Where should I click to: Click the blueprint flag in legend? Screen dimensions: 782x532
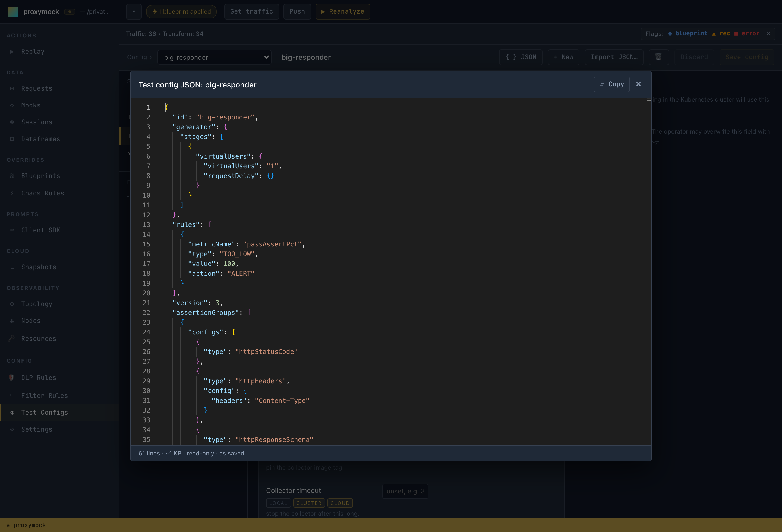[x=688, y=33]
